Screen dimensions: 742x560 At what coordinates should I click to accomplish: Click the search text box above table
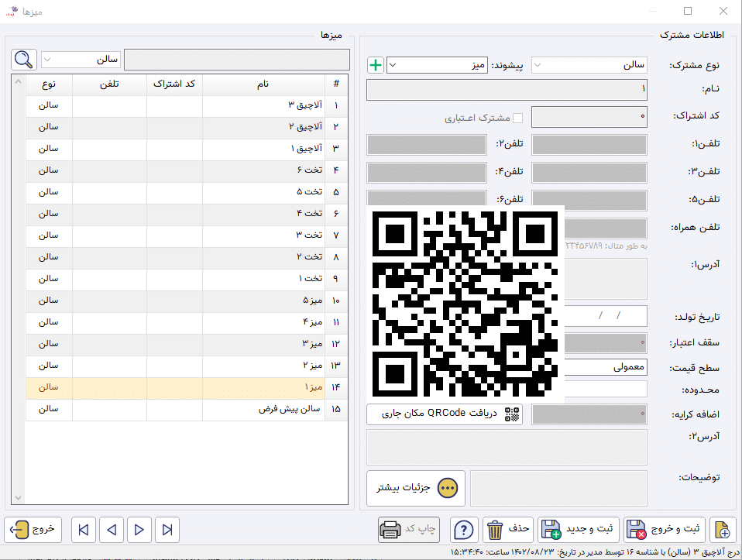pos(236,60)
